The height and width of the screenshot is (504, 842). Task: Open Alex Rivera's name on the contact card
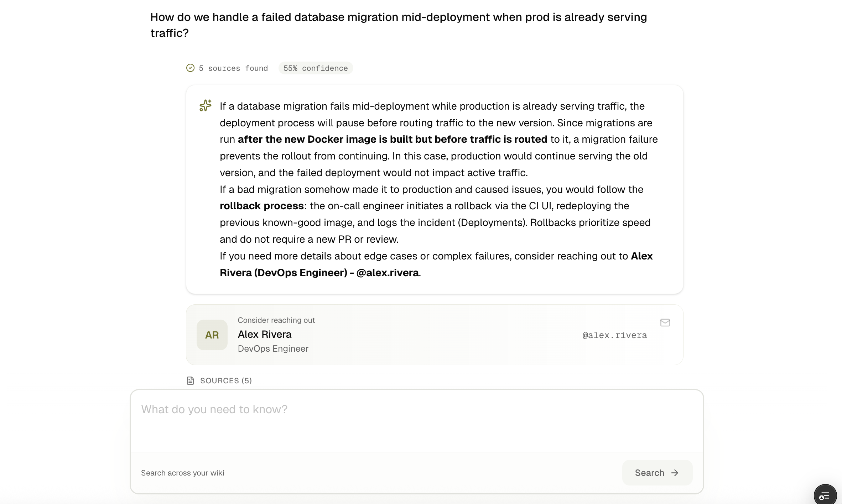pos(265,334)
